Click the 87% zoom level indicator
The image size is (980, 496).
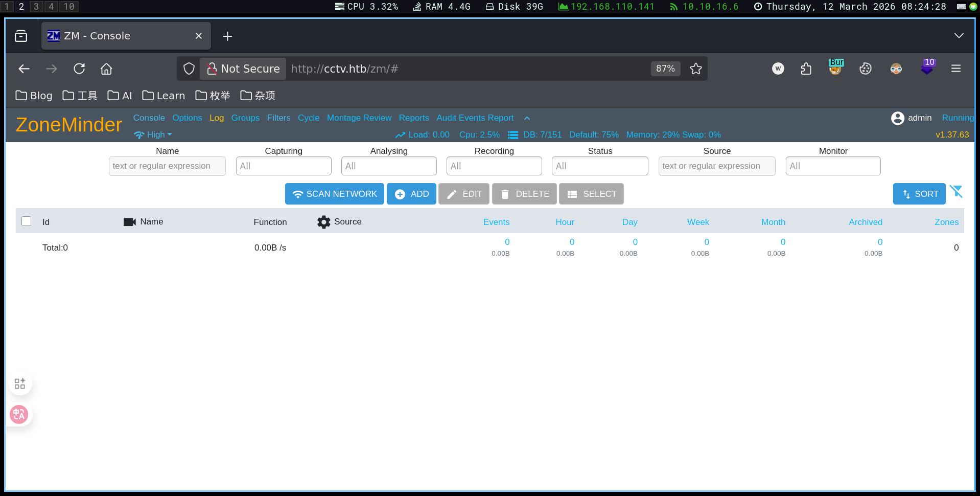click(665, 69)
